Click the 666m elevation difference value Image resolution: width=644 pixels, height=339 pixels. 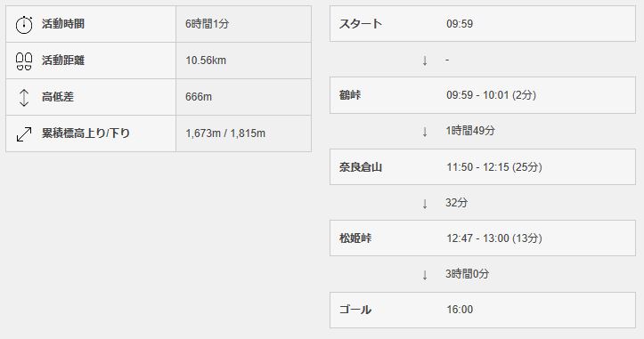pos(199,97)
